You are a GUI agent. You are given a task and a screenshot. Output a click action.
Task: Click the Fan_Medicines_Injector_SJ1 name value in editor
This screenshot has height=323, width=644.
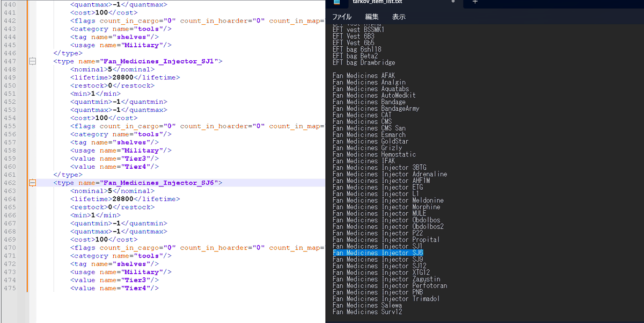(159, 61)
